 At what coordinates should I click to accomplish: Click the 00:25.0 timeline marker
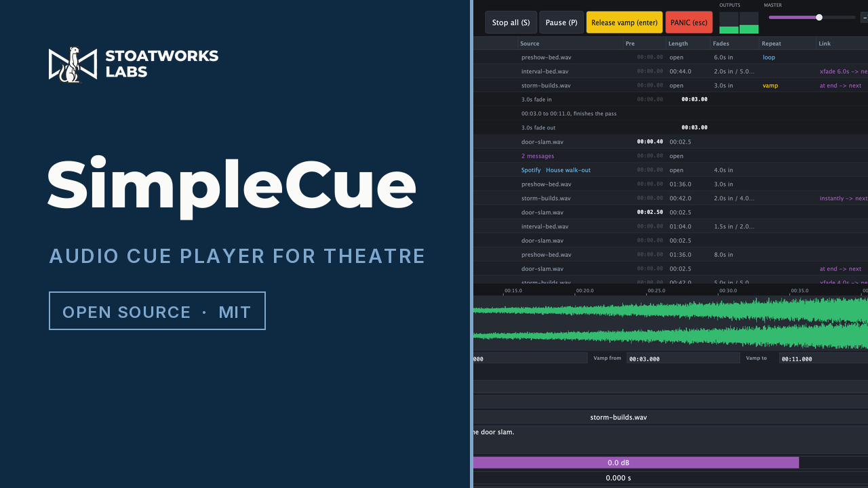(656, 291)
